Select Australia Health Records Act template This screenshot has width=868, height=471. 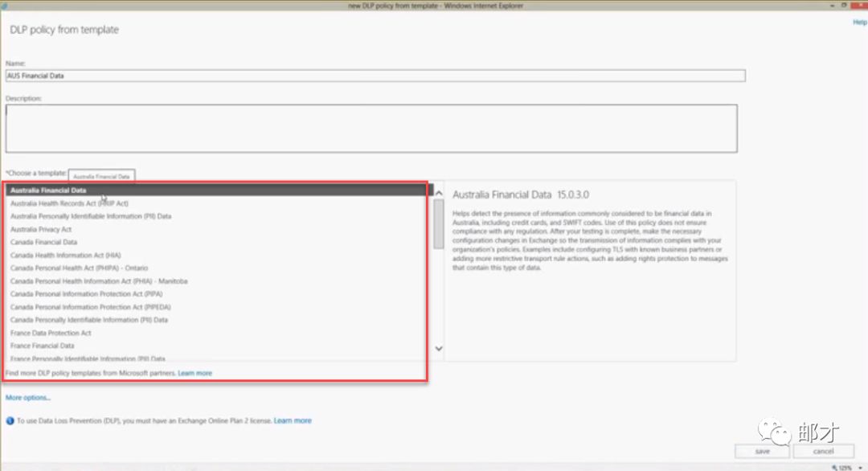[x=69, y=203]
